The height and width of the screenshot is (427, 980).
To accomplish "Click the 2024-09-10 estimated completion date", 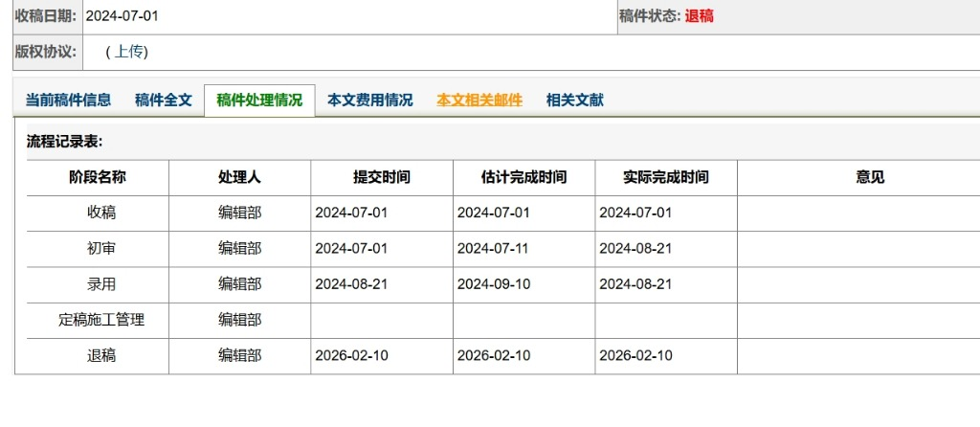I will (x=493, y=284).
